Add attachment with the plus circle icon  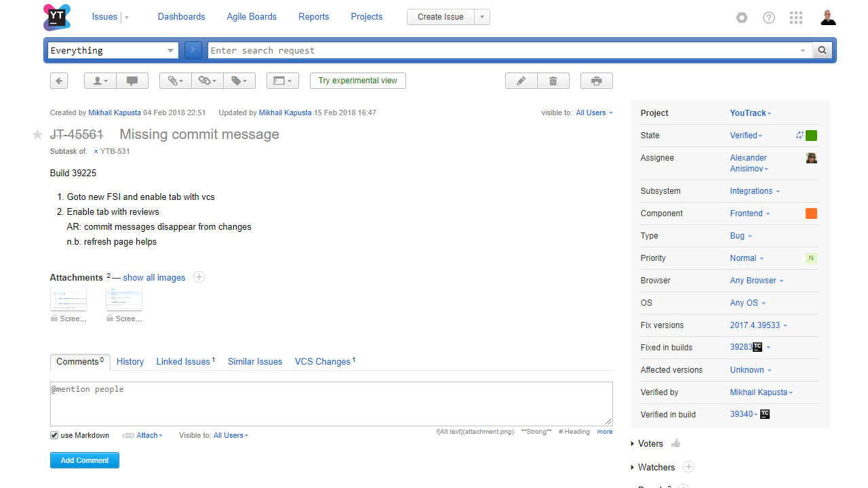click(x=199, y=277)
